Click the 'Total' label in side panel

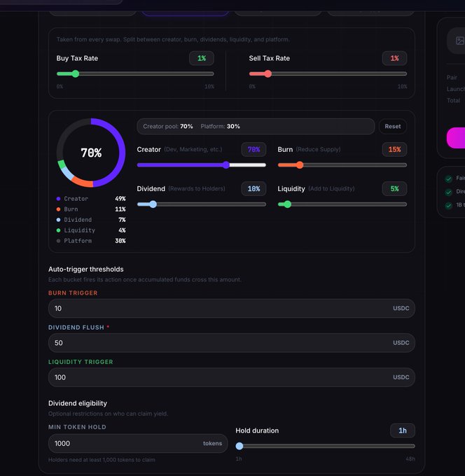[x=454, y=101]
